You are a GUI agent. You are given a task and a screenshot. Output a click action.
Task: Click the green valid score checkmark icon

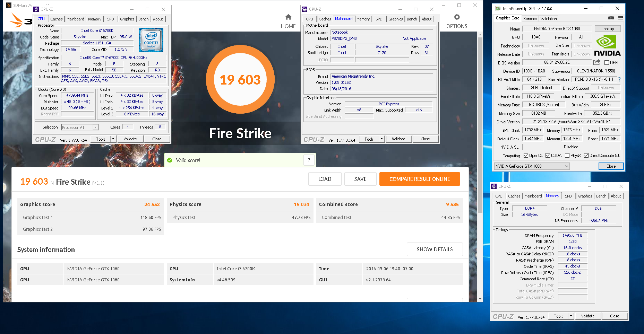tap(170, 160)
